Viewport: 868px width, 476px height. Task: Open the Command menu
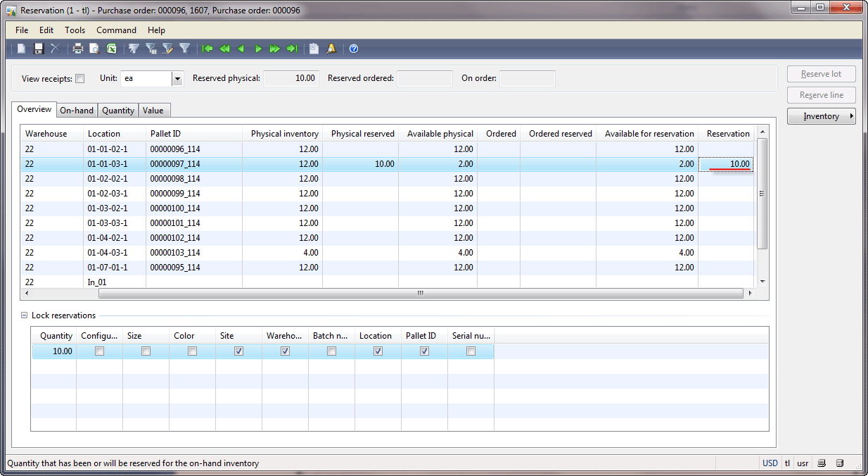[x=117, y=30]
